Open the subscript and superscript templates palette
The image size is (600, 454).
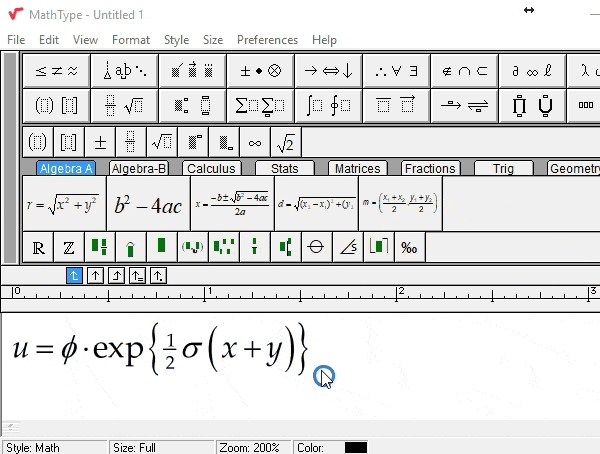point(192,106)
